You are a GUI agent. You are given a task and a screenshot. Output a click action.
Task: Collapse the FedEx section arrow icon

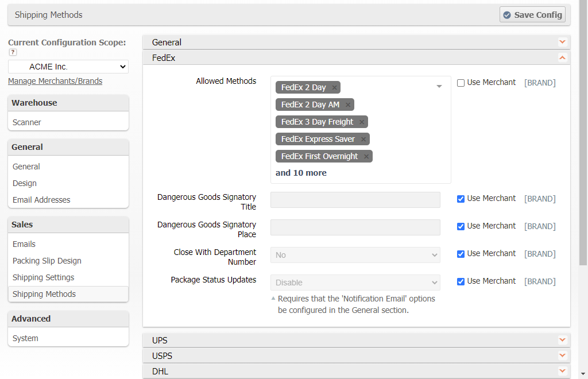point(562,57)
